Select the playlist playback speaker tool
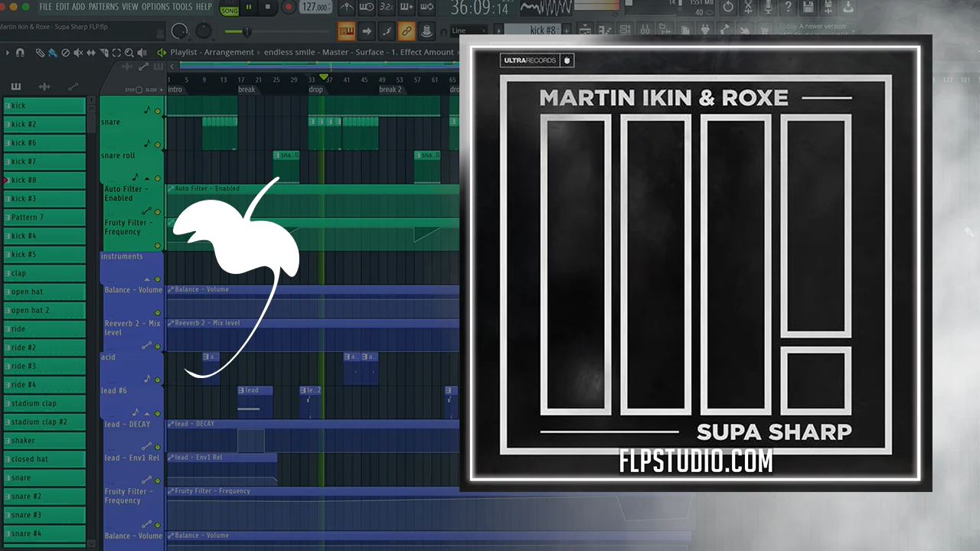The width and height of the screenshot is (980, 551). tap(142, 53)
